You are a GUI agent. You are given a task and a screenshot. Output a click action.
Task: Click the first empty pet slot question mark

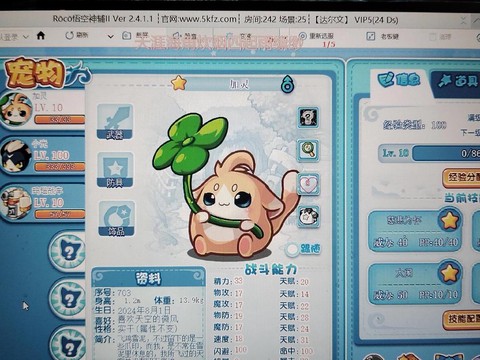pos(68,251)
